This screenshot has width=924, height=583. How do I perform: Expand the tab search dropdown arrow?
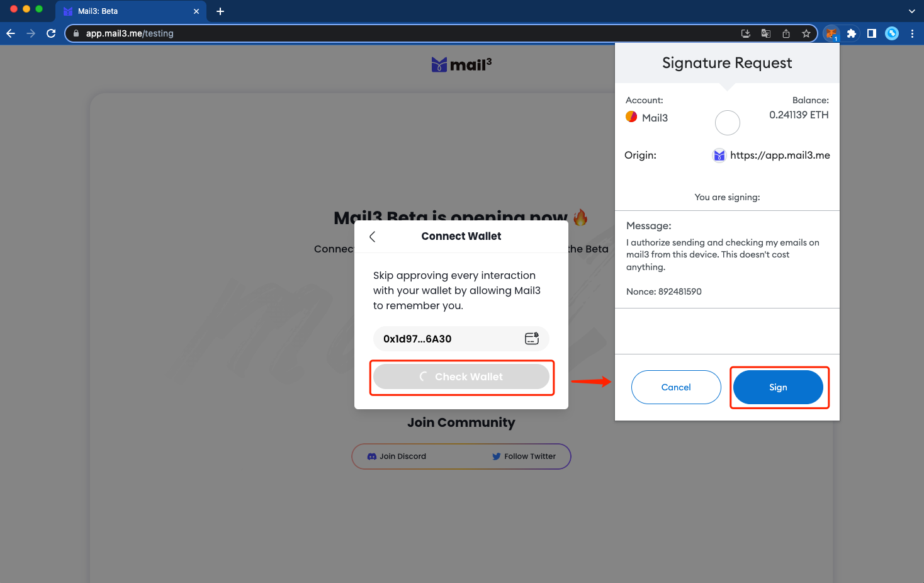coord(912,11)
